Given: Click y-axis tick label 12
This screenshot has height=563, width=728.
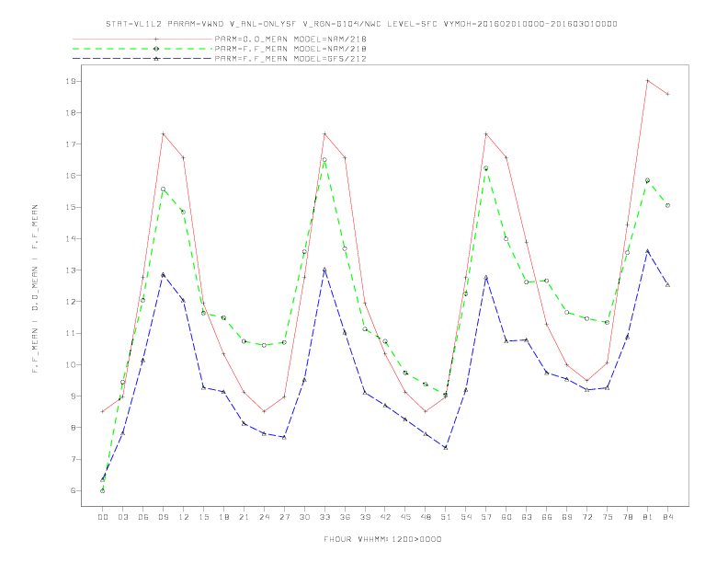Looking at the screenshot, I should (x=71, y=302).
